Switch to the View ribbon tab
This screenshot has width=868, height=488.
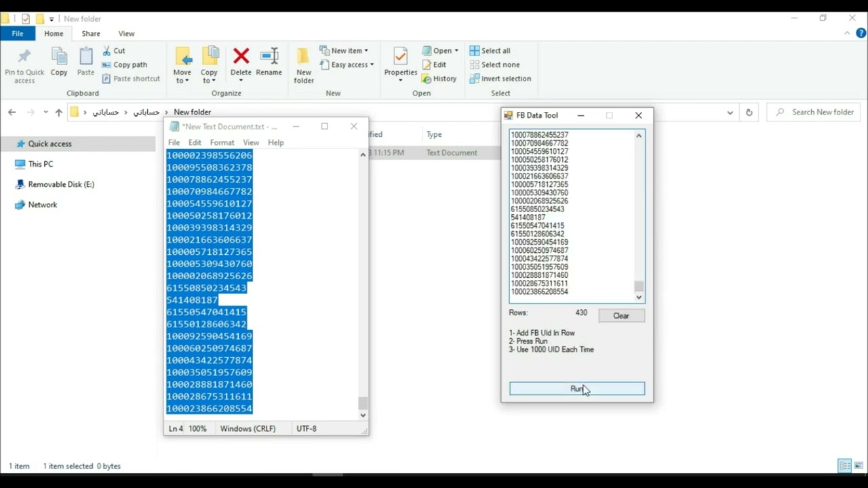[x=126, y=33]
